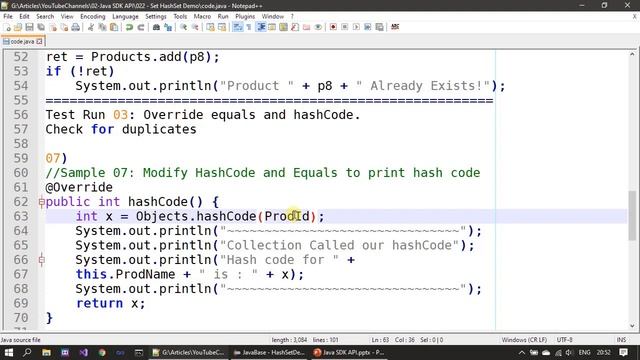Open the File menu
The image size is (640, 360).
(8, 16)
